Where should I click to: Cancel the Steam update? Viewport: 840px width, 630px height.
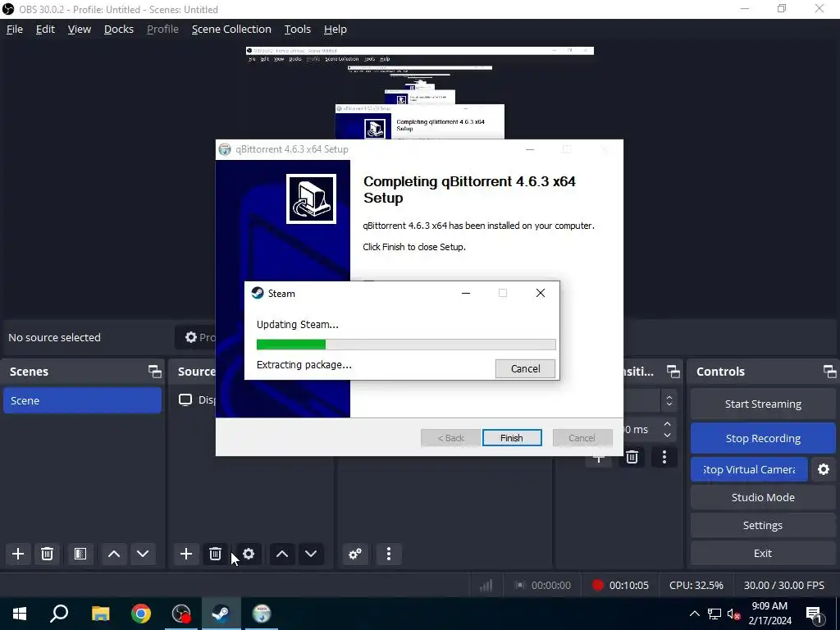pyautogui.click(x=525, y=368)
